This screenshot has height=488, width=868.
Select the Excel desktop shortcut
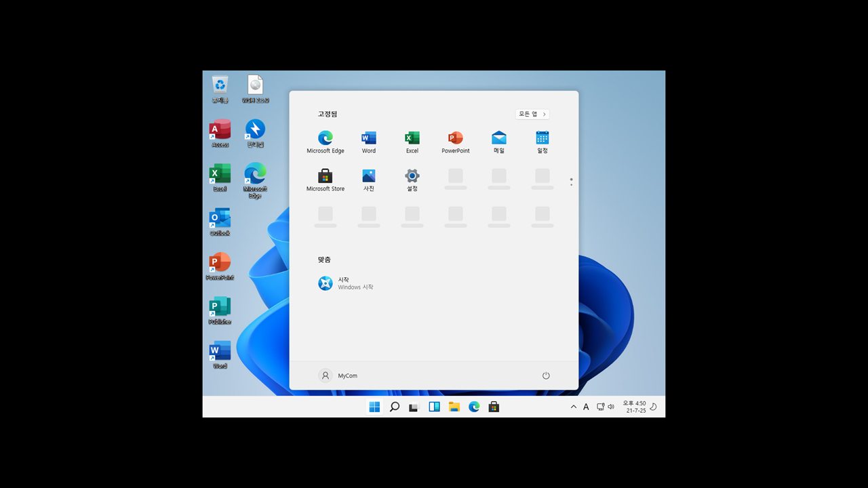point(220,178)
